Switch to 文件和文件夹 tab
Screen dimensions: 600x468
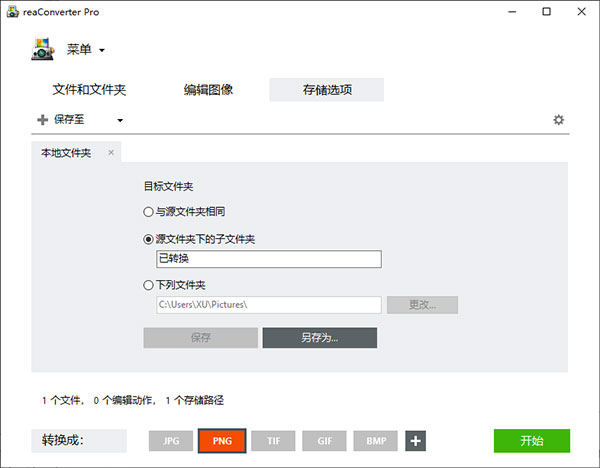[x=89, y=90]
